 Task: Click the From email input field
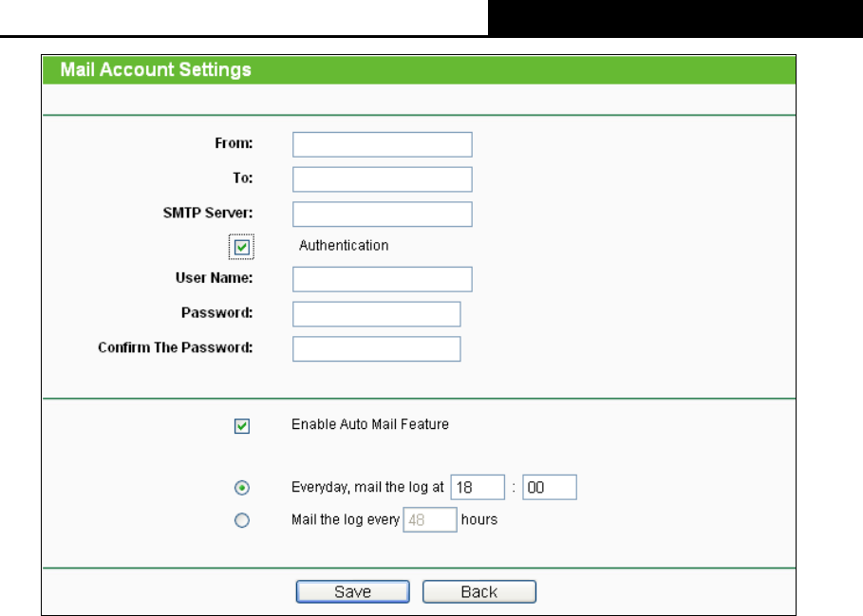[x=382, y=144]
